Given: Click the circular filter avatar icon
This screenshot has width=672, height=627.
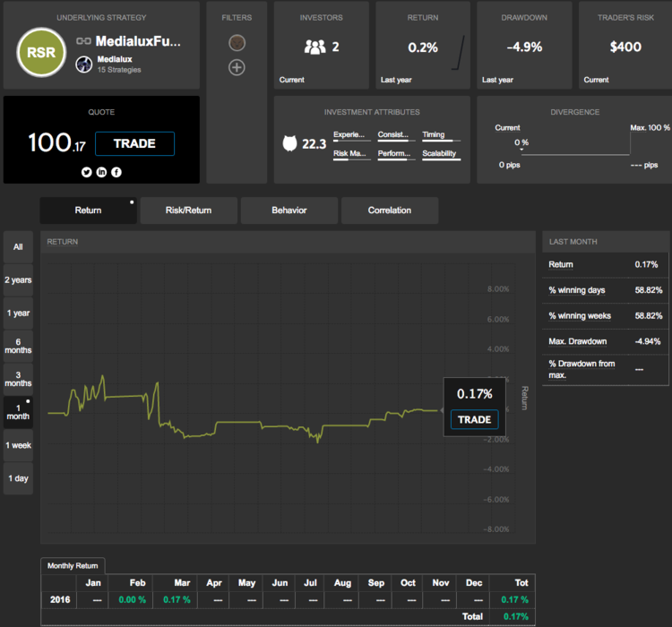Looking at the screenshot, I should pyautogui.click(x=237, y=43).
